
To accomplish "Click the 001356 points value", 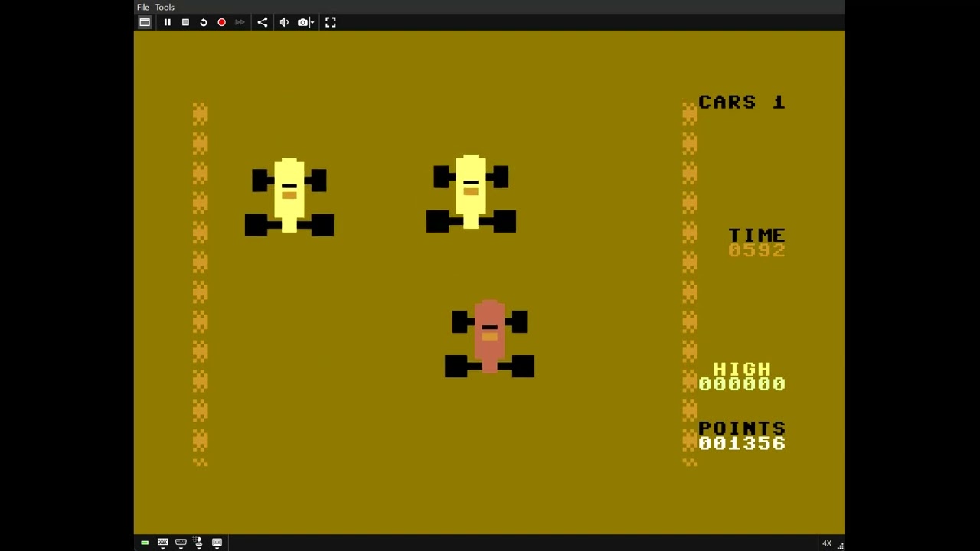I will 742,443.
